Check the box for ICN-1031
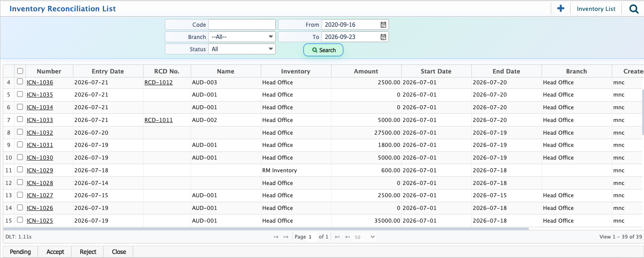This screenshot has width=644, height=258. 20,145
